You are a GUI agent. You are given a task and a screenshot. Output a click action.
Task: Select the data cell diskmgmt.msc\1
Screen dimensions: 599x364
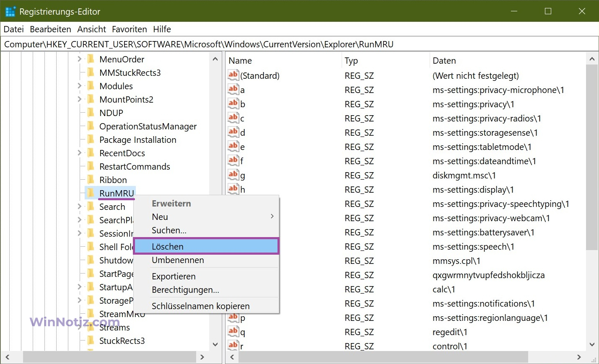pyautogui.click(x=464, y=175)
